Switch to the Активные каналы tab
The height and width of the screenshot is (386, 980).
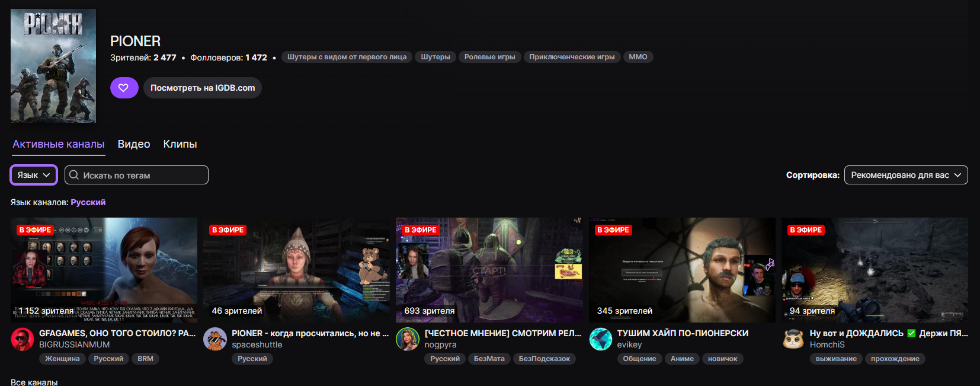tap(59, 144)
